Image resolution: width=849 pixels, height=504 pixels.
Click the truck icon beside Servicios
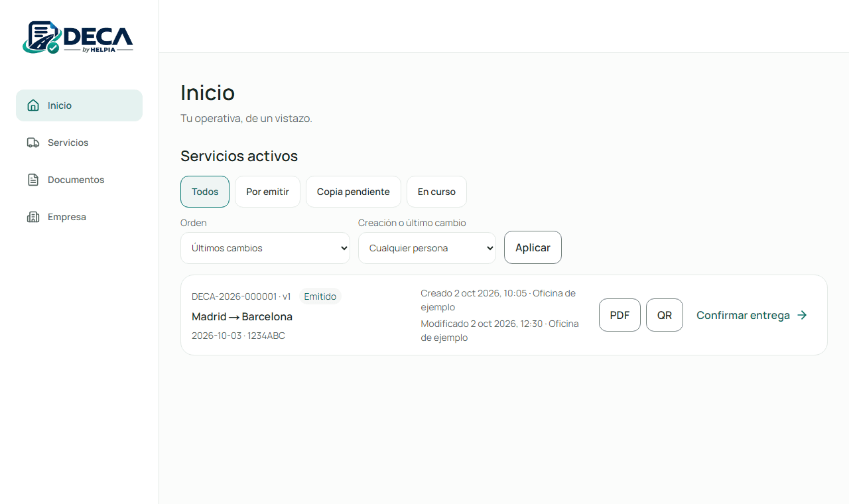coord(33,143)
